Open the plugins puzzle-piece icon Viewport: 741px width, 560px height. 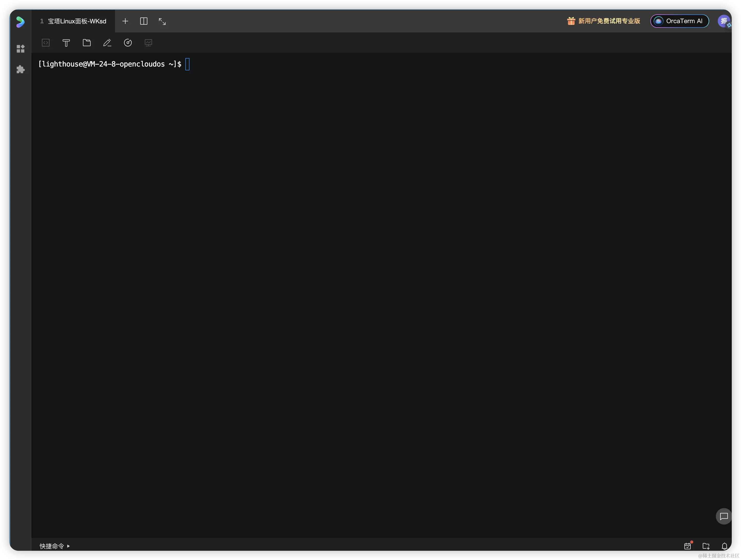tap(21, 69)
